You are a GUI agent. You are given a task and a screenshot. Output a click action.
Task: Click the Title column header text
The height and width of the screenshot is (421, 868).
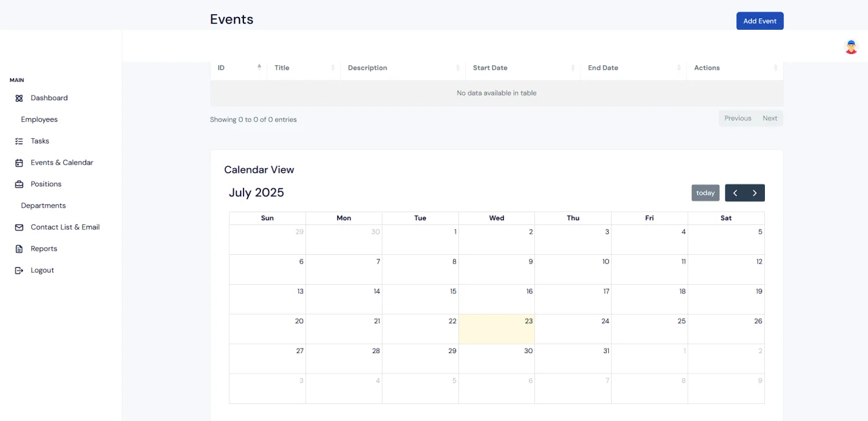282,68
